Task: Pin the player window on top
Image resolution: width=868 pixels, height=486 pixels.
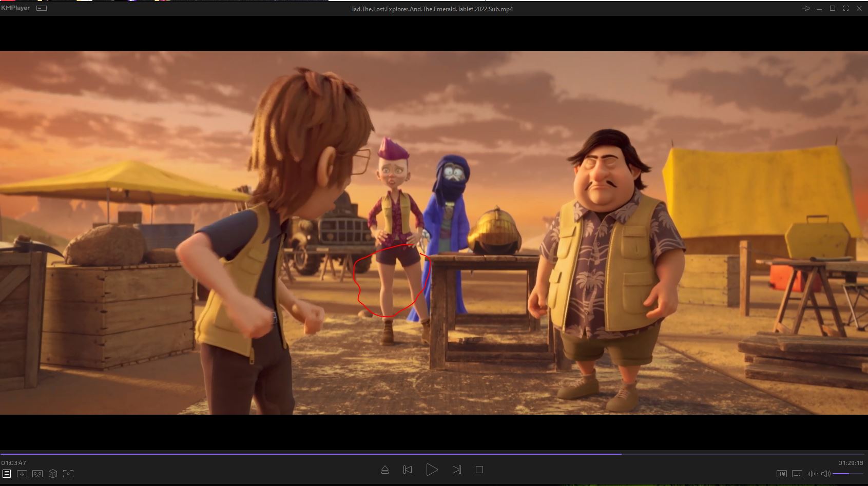Action: tap(806, 9)
